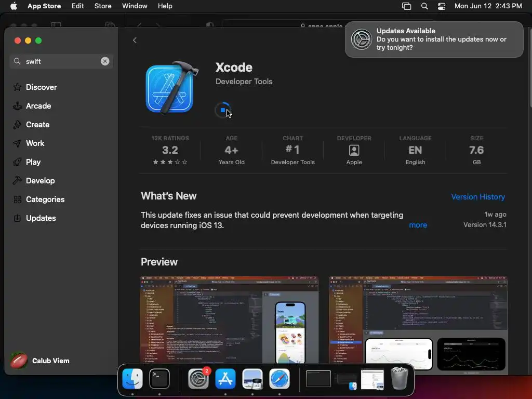
Task: Click the Categories grid icon
Action: coord(17,199)
